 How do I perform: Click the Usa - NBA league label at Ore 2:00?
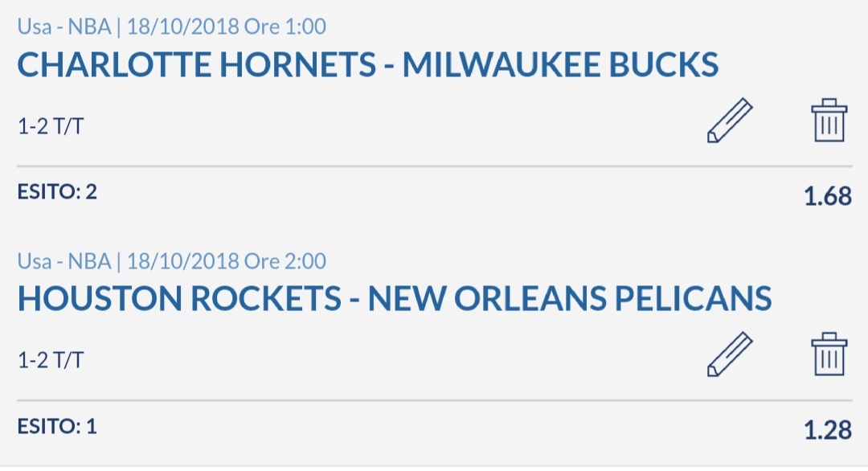click(x=64, y=260)
